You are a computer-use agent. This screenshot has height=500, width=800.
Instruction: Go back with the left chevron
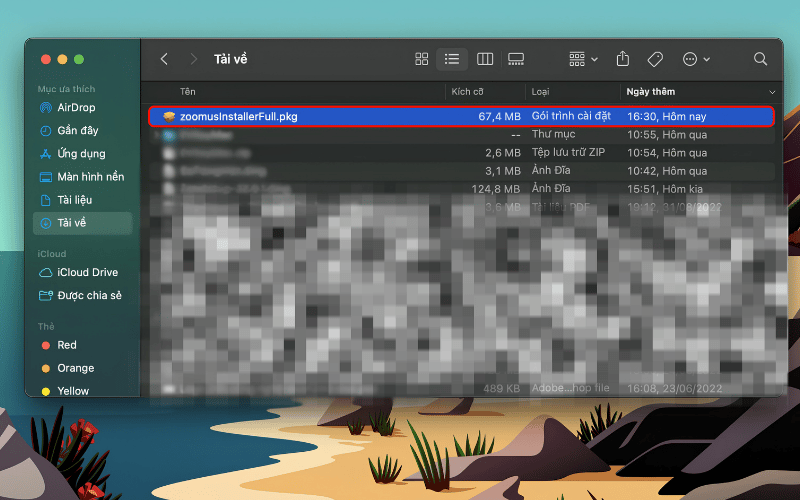click(164, 59)
